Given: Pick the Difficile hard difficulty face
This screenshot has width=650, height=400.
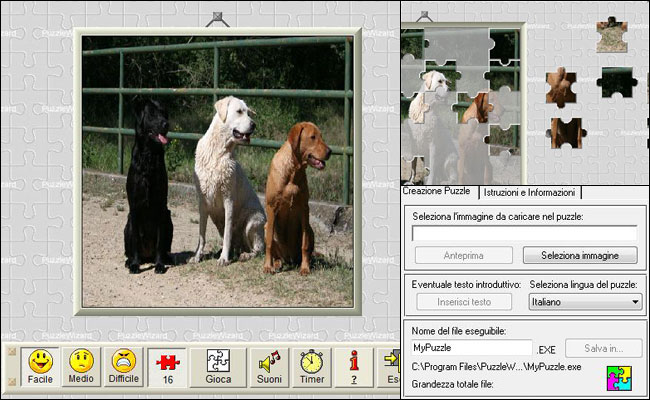Looking at the screenshot, I should [124, 366].
